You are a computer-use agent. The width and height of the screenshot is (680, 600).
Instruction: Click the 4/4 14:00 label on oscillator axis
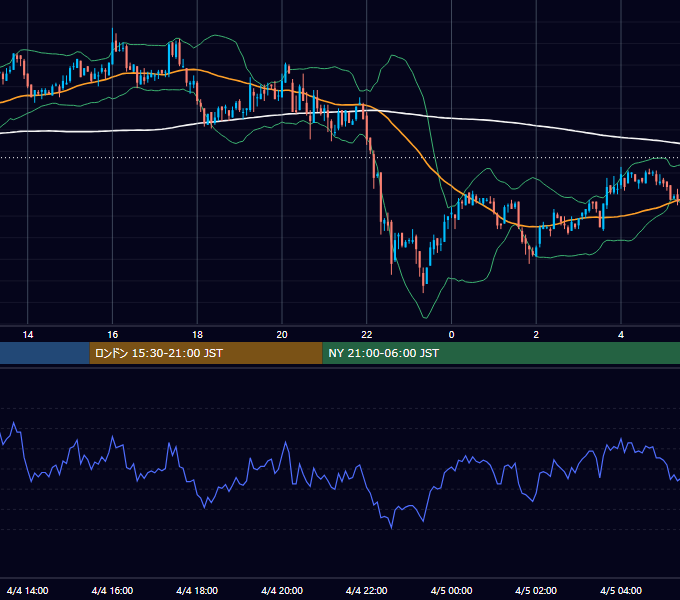(x=28, y=590)
